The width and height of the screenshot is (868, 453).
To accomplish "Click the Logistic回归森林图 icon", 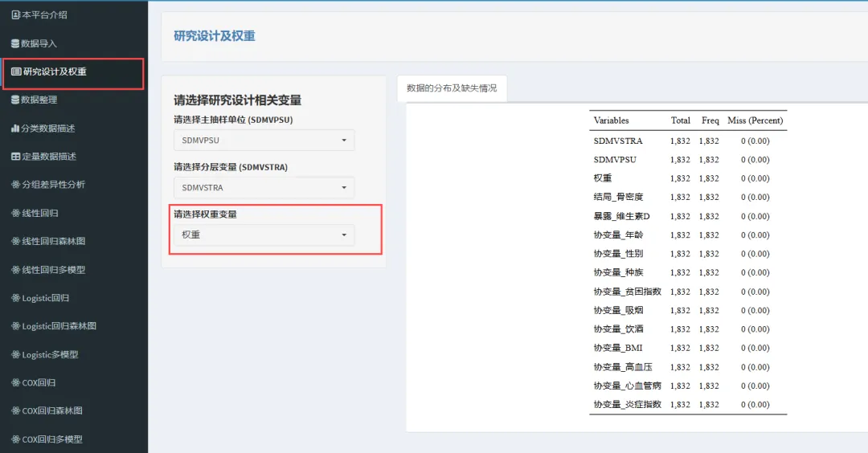I will (15, 326).
